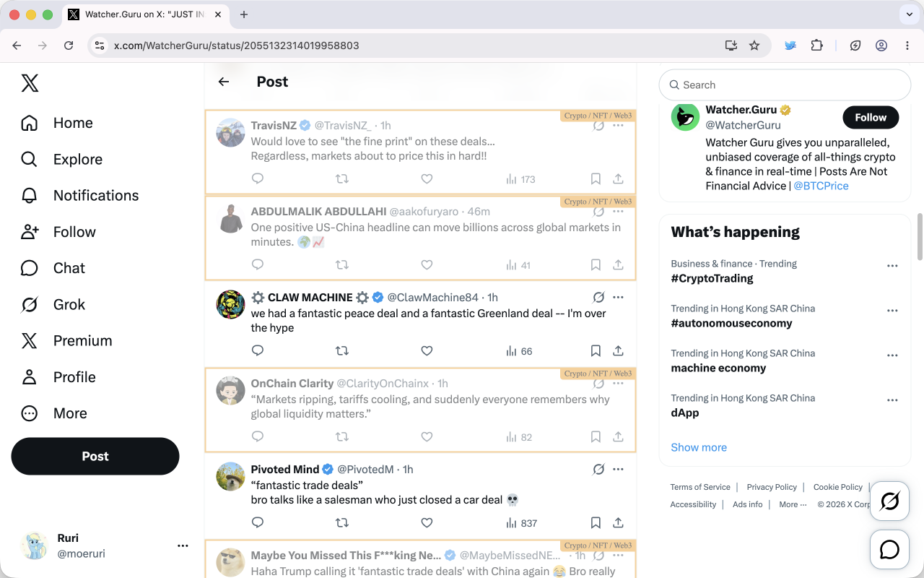Click the Follow item in sidebar
Viewport: 924px width, 578px height.
point(58,232)
